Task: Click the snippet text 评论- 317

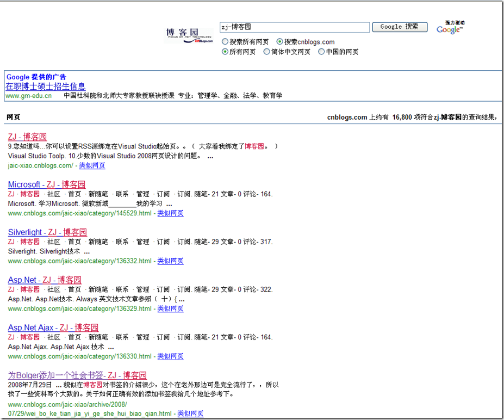Action: coord(258,242)
